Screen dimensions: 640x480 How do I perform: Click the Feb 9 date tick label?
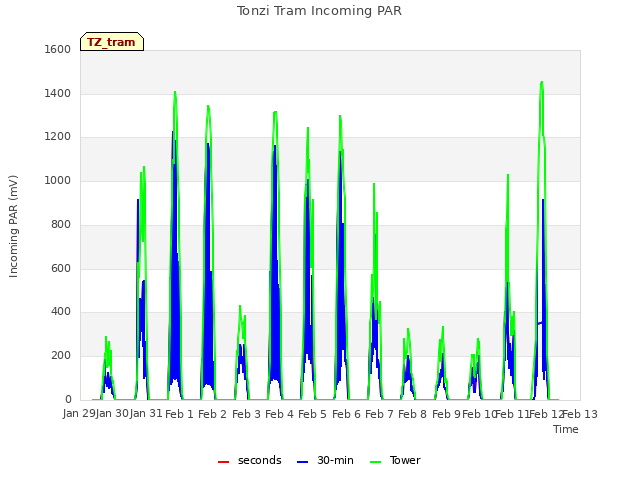446,414
